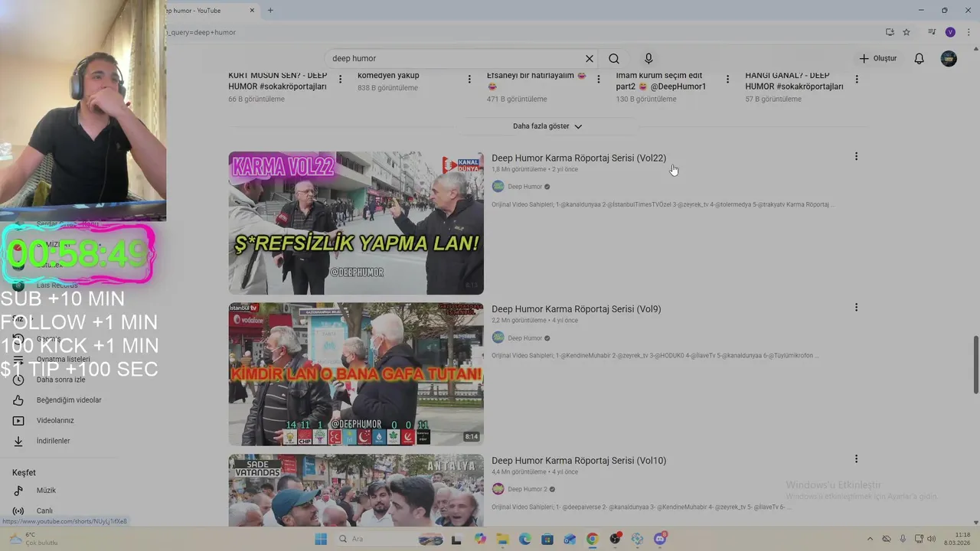Open 'KURT MUSUN SEN? - DEEP HUMOR' short title
Image resolution: width=980 pixels, height=551 pixels.
[x=278, y=81]
